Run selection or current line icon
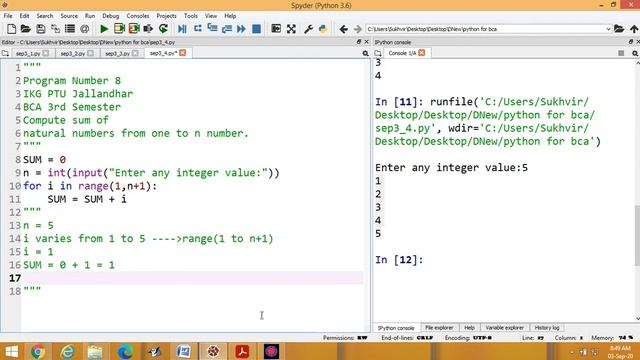The height and width of the screenshot is (360, 640). [148, 29]
